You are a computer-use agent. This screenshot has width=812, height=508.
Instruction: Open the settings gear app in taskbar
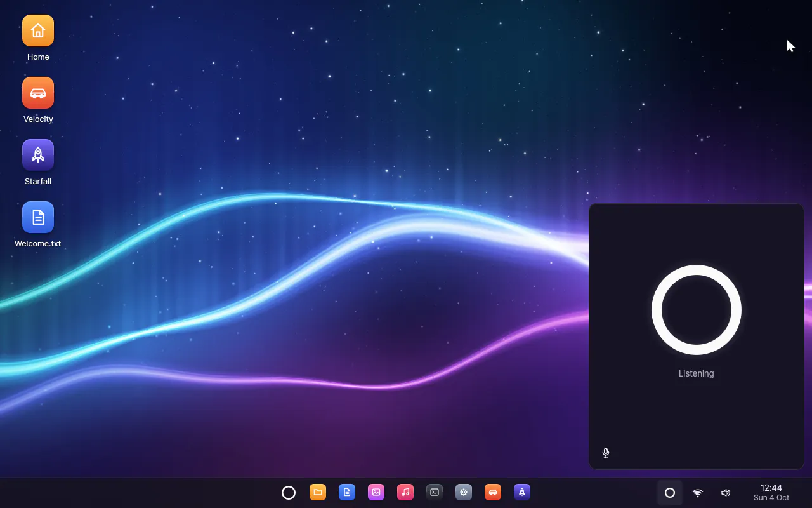464,492
